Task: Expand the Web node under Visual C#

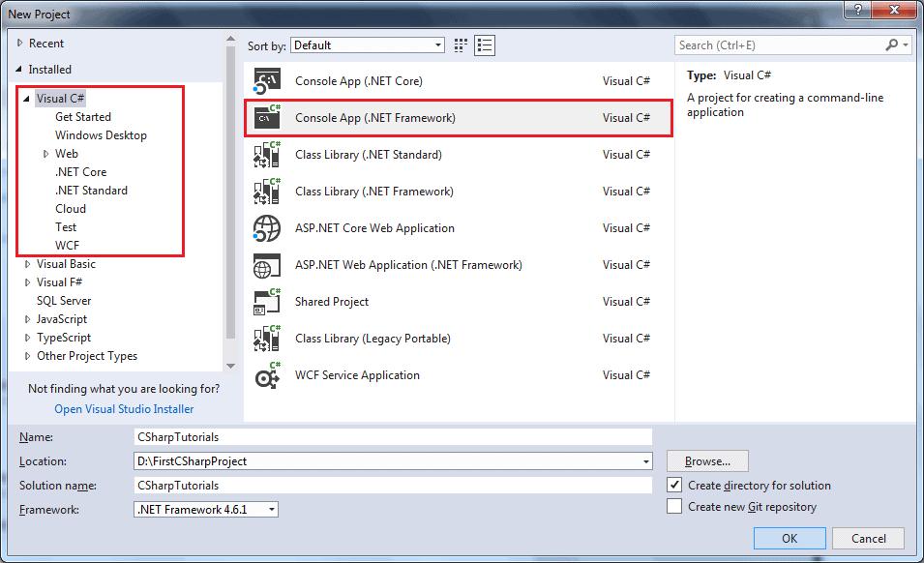Action: pos(46,153)
